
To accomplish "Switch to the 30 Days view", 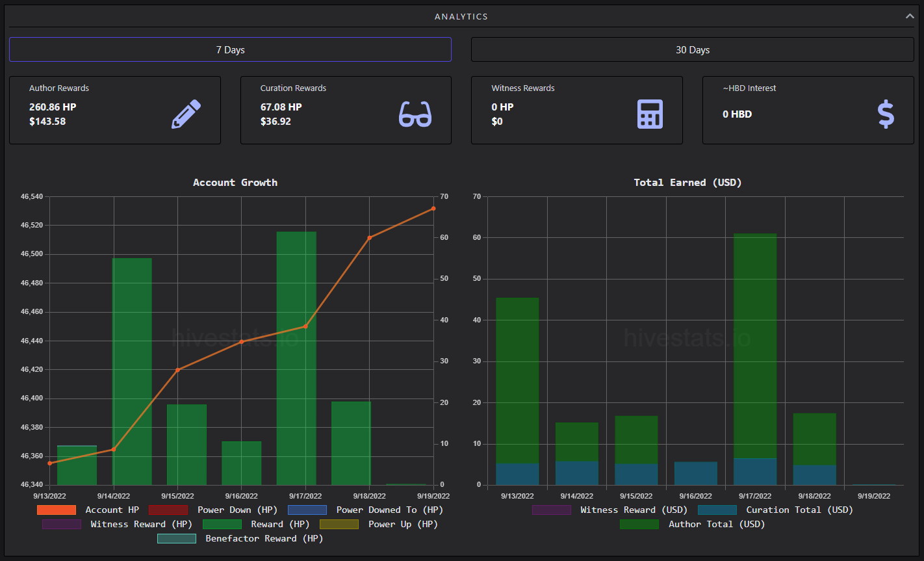I will click(x=693, y=49).
